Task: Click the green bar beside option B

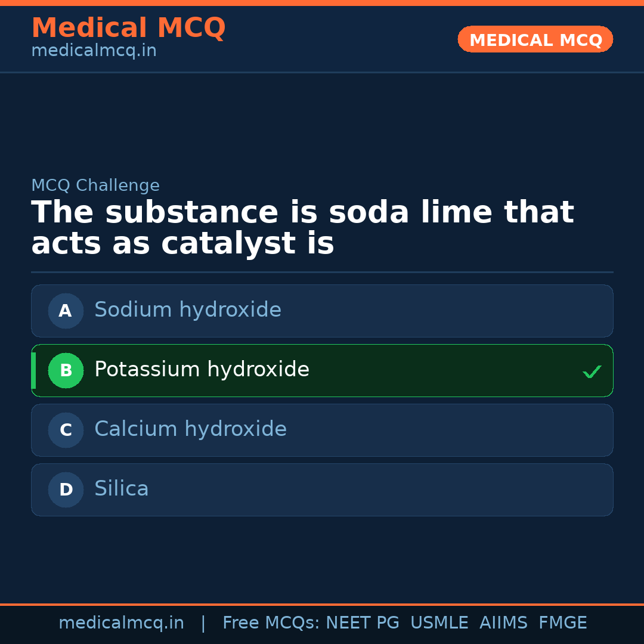Action: 33,370
